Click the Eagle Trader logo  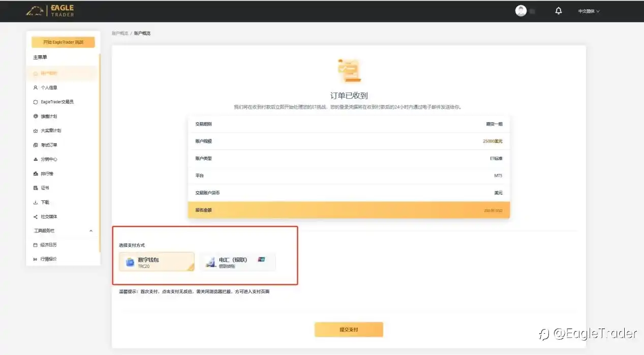click(x=50, y=11)
